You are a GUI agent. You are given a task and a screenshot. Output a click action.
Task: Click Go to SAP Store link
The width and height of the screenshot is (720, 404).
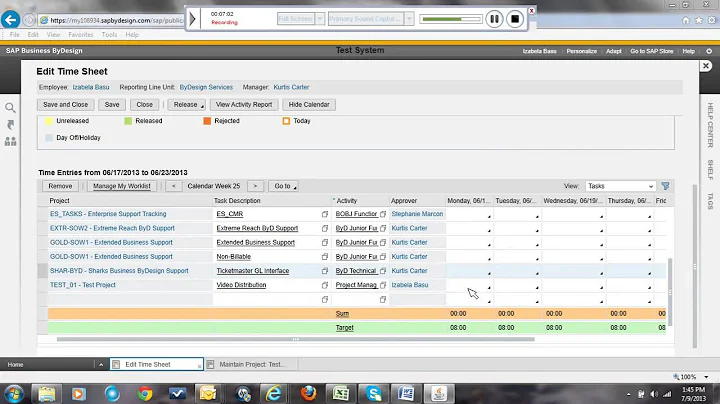point(652,51)
